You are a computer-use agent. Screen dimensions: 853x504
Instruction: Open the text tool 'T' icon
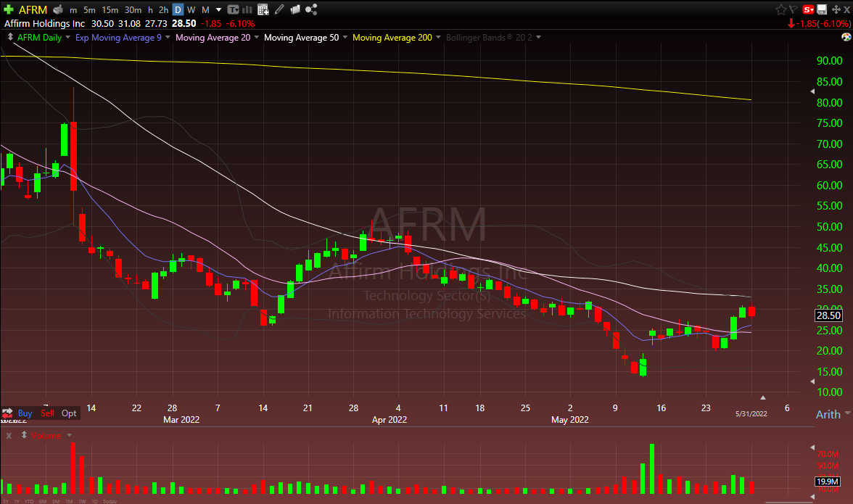point(234,9)
